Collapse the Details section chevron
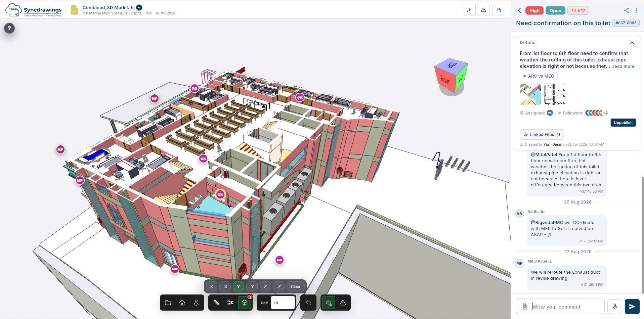Image resolution: width=644 pixels, height=319 pixels. (x=632, y=43)
